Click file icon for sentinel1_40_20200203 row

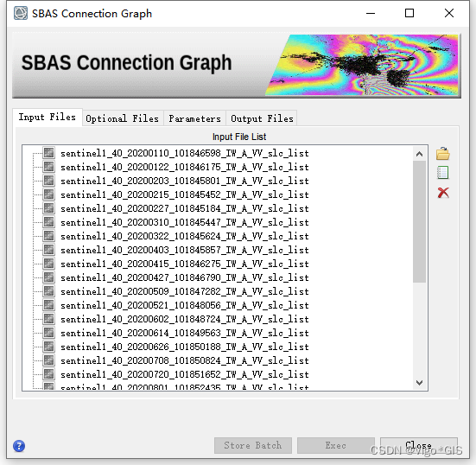(x=48, y=180)
